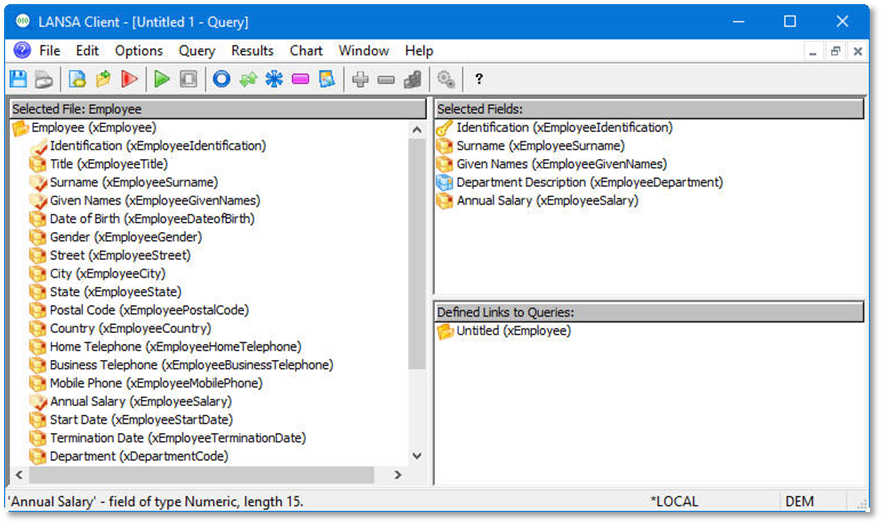Open the Query menu
This screenshot has height=524, width=882.
coord(197,51)
